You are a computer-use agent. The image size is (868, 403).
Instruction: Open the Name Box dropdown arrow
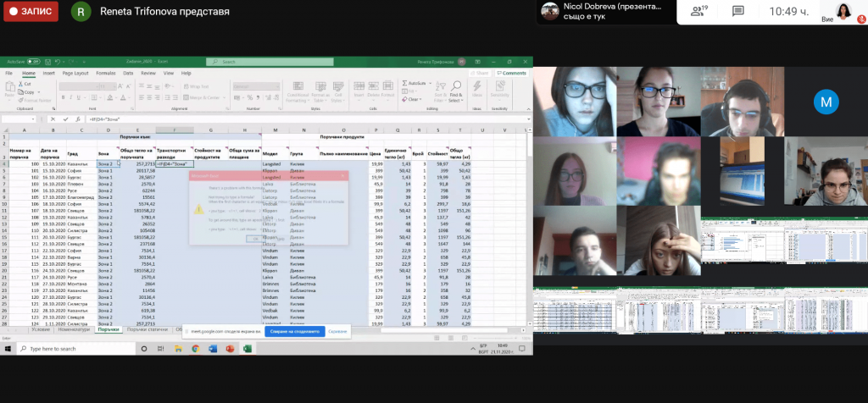tap(33, 119)
